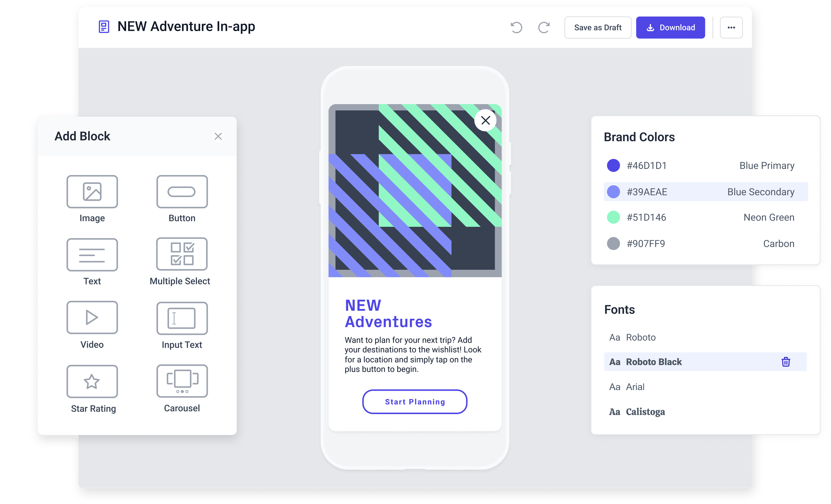Add a Button block
This screenshot has height=504, width=831.
[182, 192]
